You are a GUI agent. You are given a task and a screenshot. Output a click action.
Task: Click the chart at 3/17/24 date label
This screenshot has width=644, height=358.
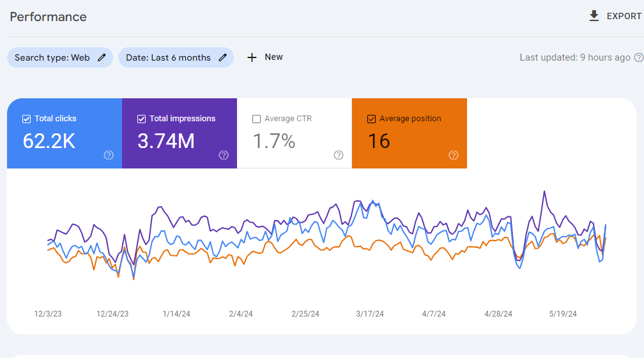coord(370,313)
